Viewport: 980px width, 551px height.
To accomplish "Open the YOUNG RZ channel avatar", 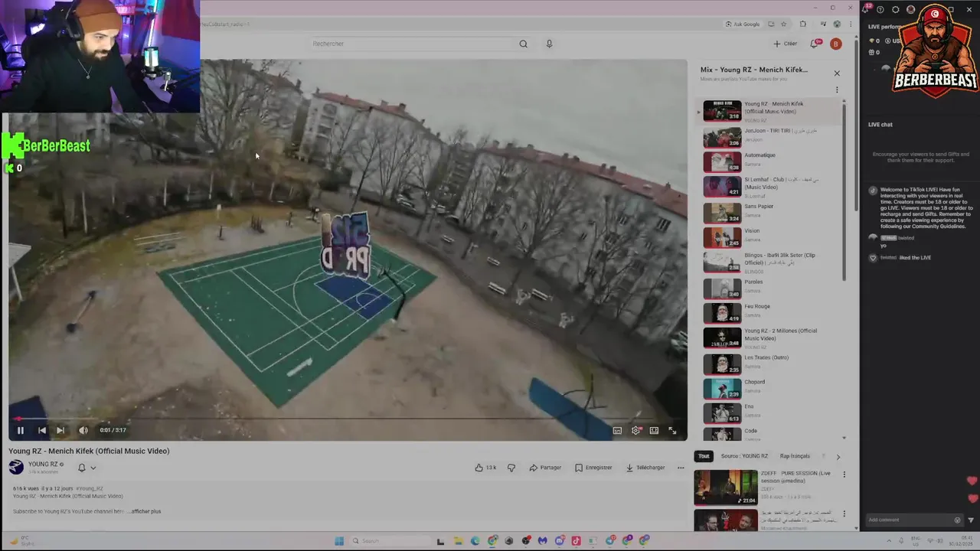I will click(x=16, y=467).
